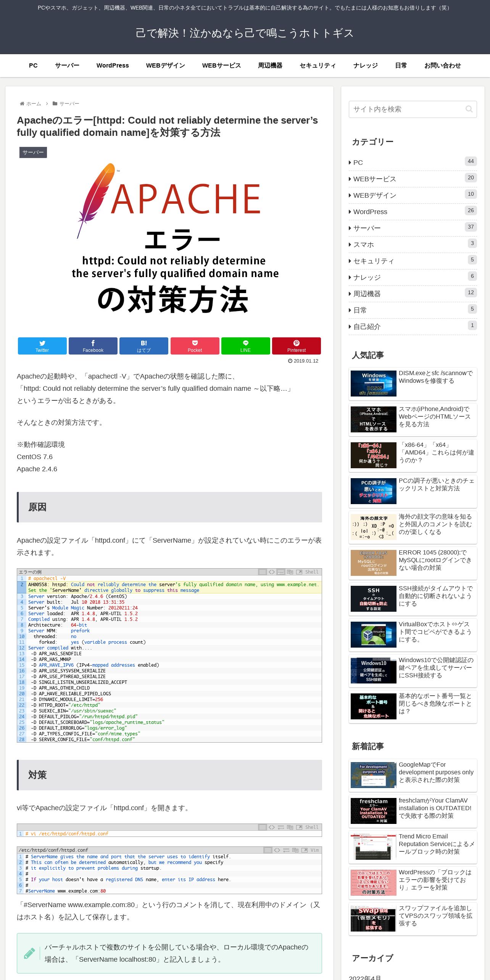Open the WordPress navigation menu

point(113,66)
